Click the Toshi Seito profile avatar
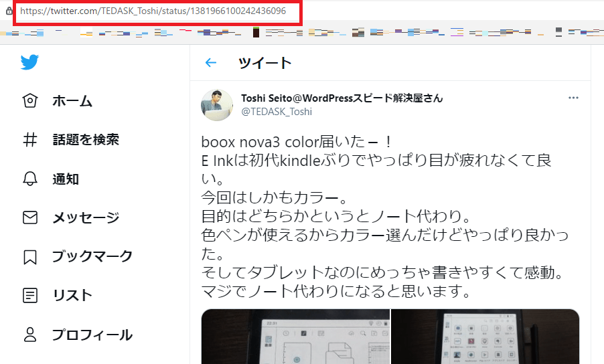 click(x=217, y=104)
